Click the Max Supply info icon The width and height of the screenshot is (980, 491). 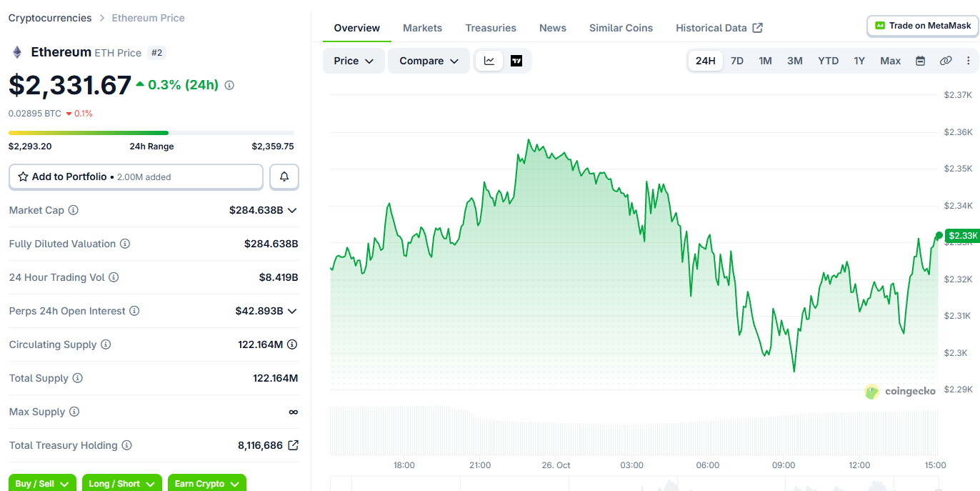pyautogui.click(x=74, y=412)
